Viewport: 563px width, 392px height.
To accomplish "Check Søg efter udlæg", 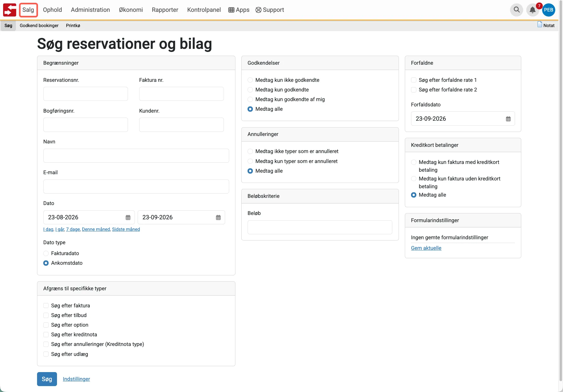I will point(46,354).
